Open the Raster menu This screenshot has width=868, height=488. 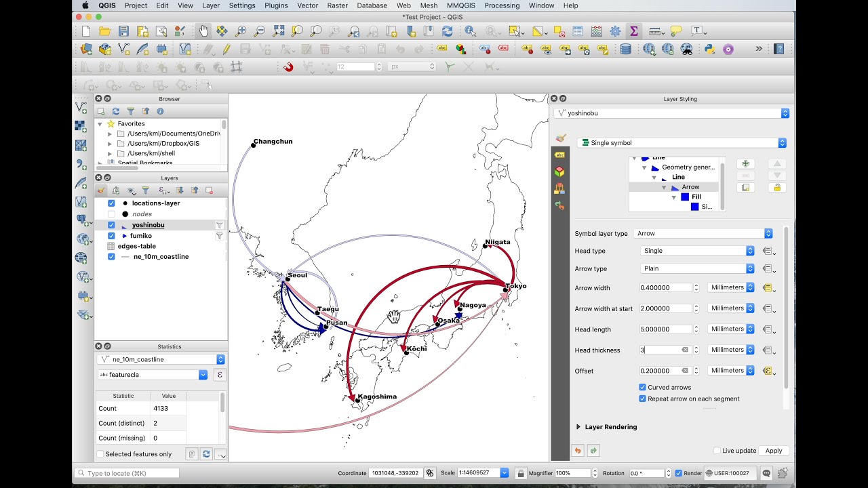tap(338, 5)
